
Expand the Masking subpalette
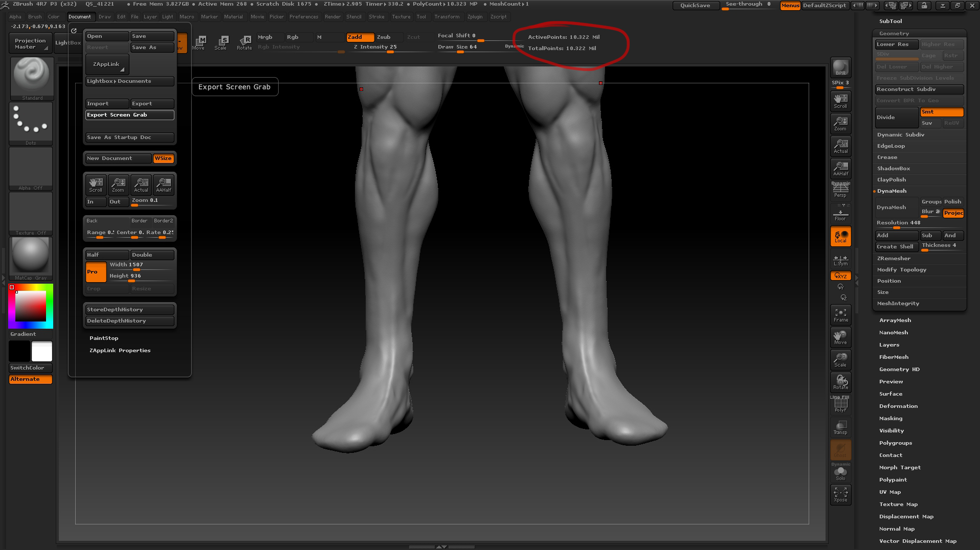[x=890, y=419]
